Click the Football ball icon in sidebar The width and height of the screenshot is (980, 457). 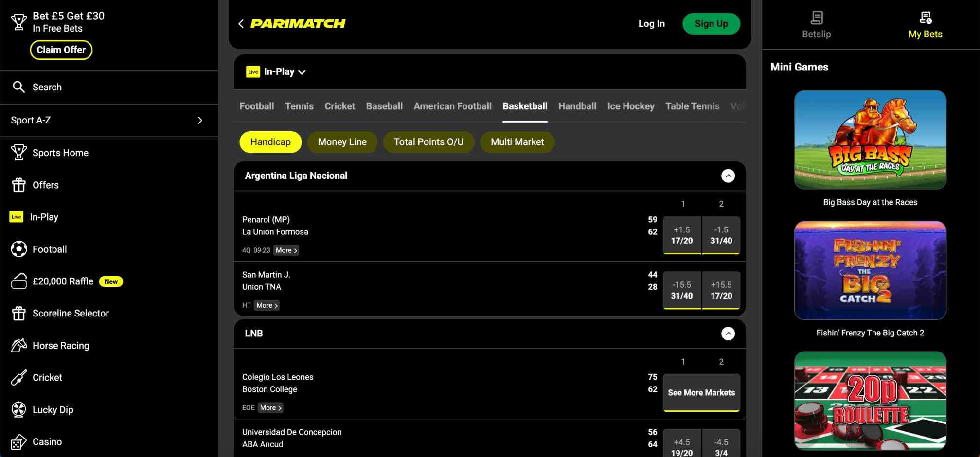coord(18,249)
